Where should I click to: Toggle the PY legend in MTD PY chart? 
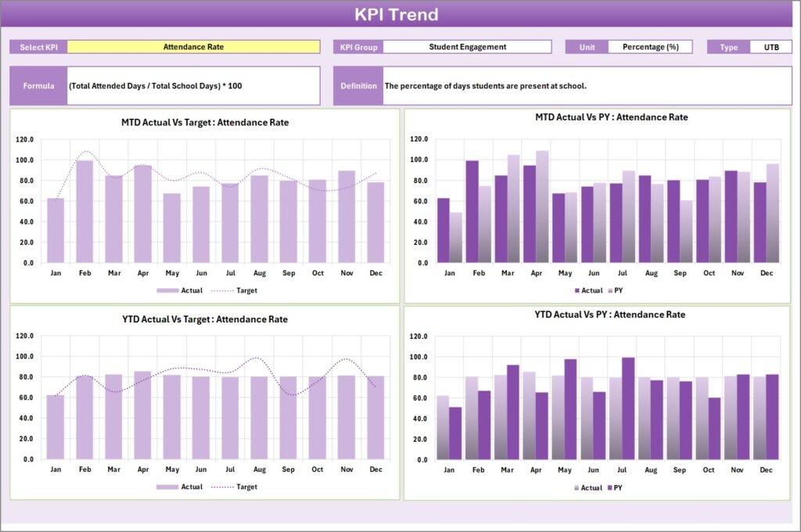617,290
